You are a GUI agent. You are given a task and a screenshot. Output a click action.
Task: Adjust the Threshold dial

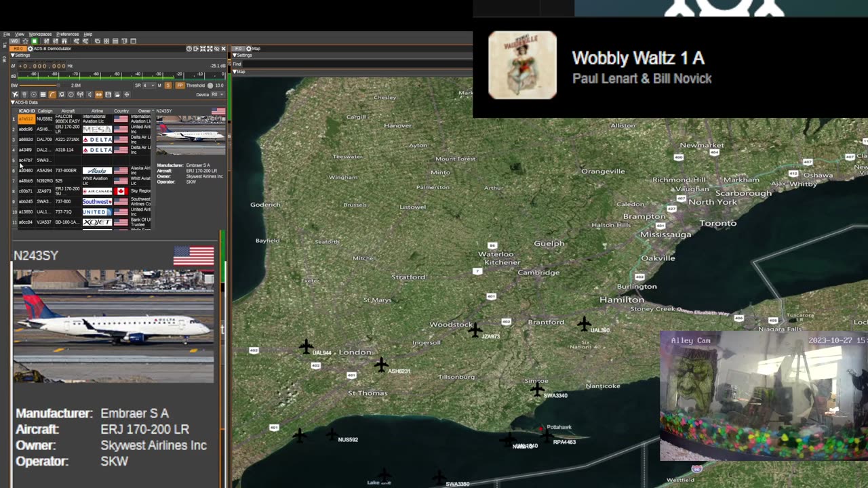click(x=210, y=85)
